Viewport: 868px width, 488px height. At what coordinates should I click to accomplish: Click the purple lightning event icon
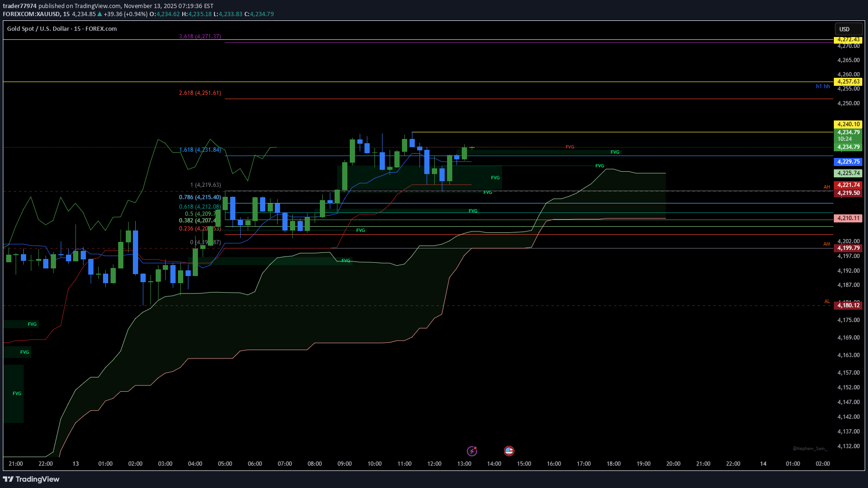pyautogui.click(x=471, y=451)
